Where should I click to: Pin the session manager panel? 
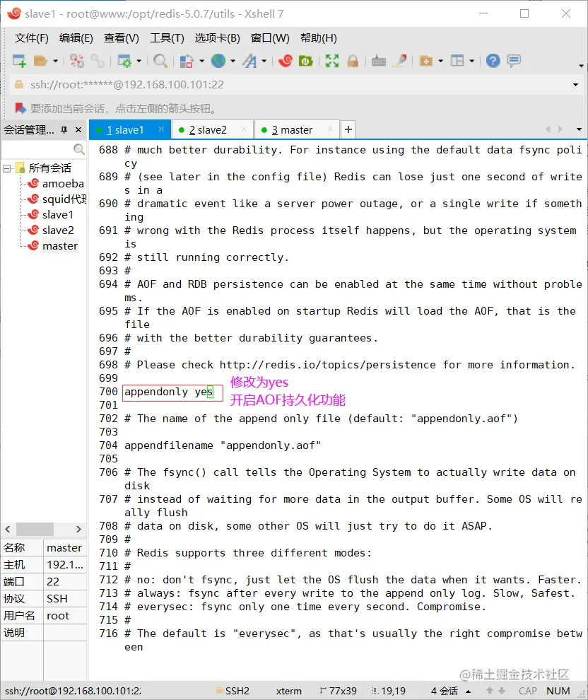coord(64,130)
